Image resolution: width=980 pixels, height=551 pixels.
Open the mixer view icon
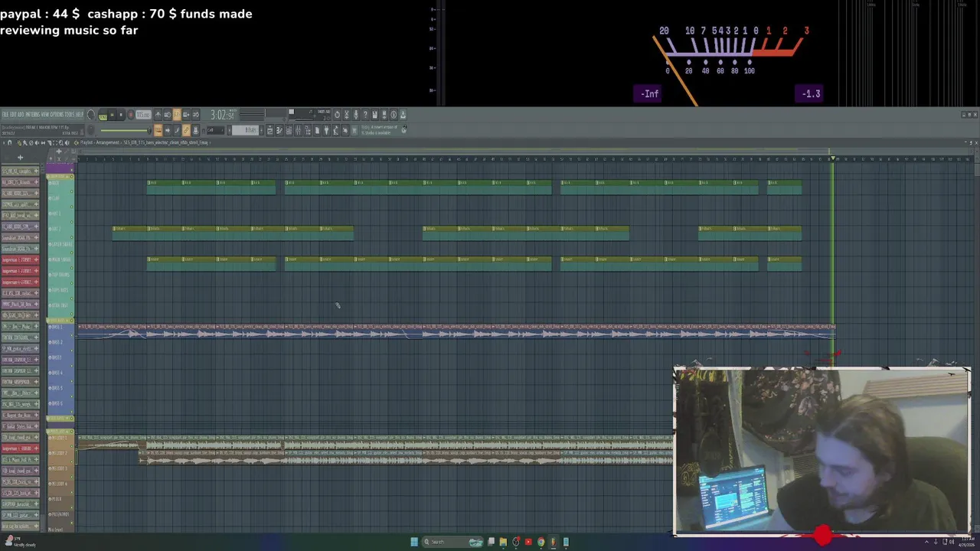[x=297, y=130]
